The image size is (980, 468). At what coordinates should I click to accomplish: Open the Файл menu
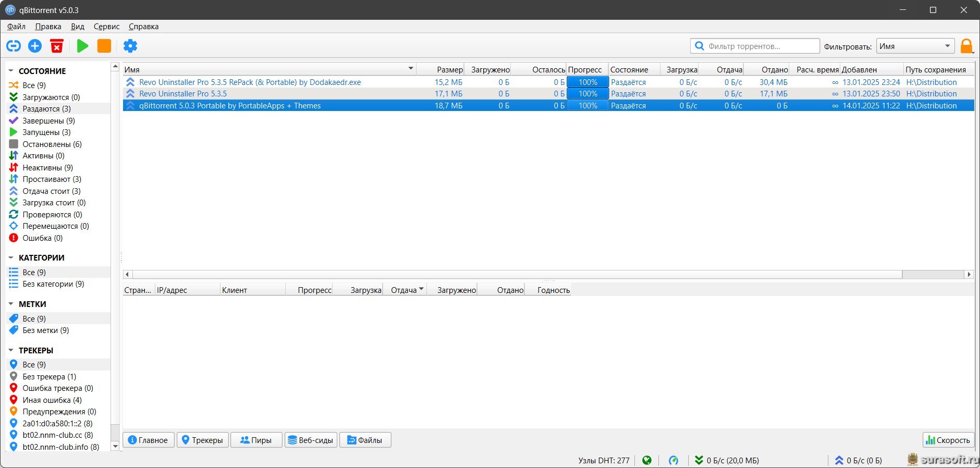(16, 26)
